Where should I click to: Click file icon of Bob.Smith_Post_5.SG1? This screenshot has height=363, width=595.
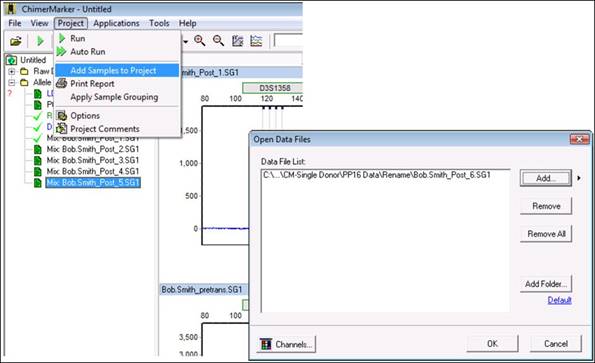pyautogui.click(x=38, y=183)
